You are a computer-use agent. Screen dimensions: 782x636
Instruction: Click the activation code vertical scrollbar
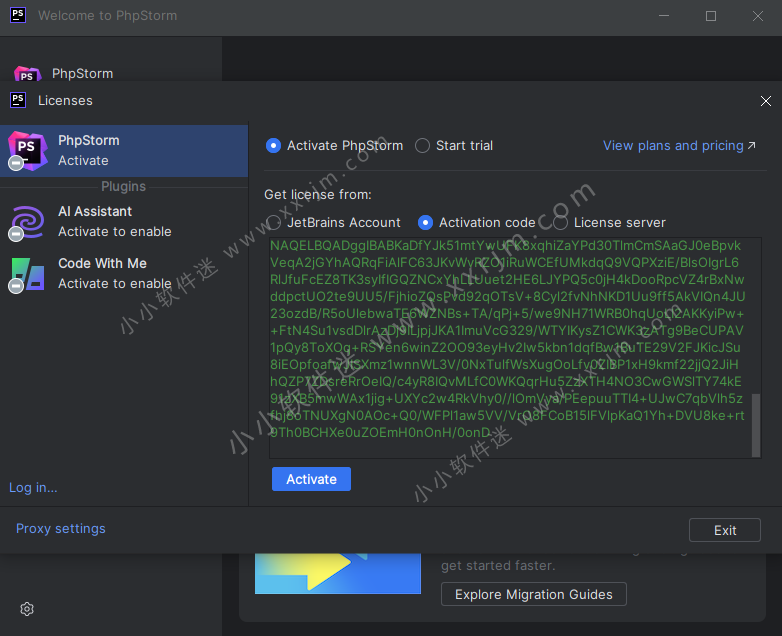pos(756,425)
